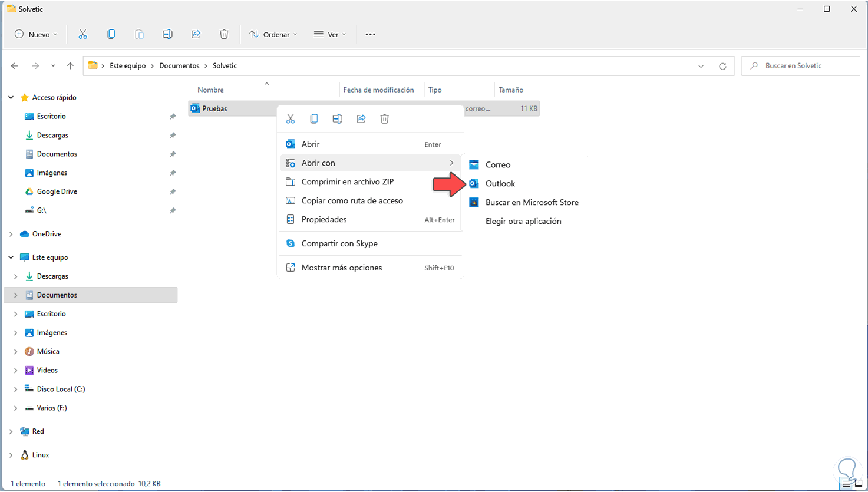Switch to large icons view in status bar
The height and width of the screenshot is (492, 868).
[859, 484]
